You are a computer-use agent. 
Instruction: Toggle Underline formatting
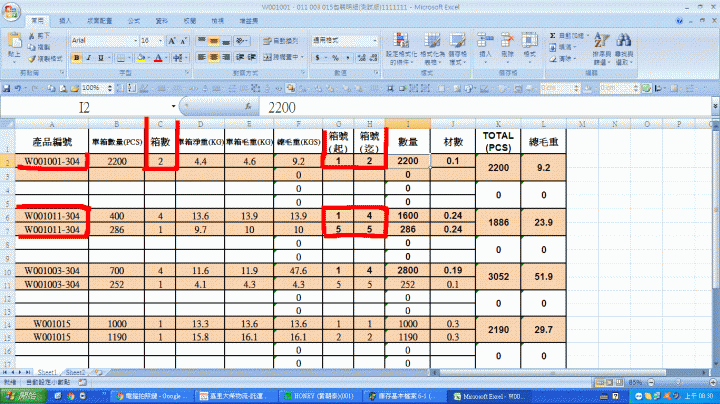[x=101, y=58]
